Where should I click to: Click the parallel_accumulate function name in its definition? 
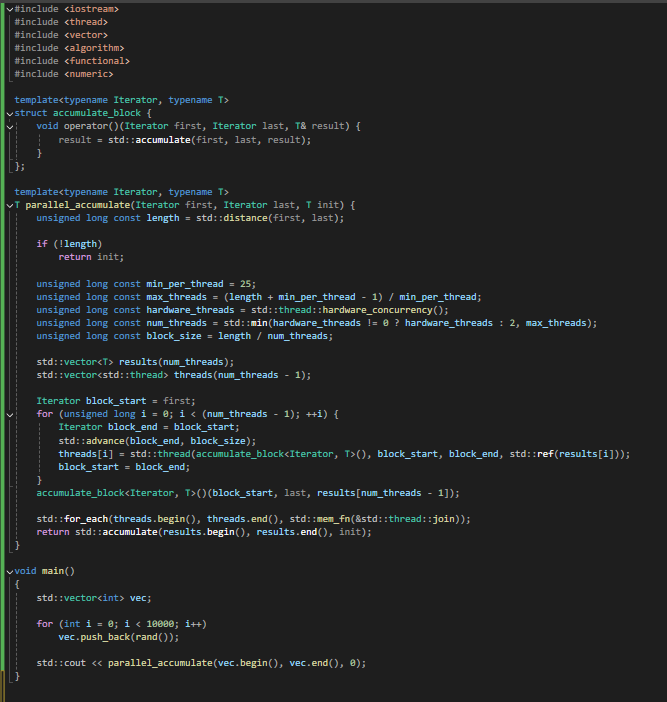[x=77, y=205]
